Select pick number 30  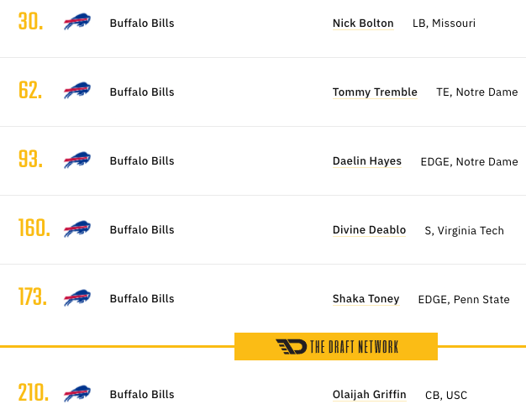pyautogui.click(x=30, y=22)
